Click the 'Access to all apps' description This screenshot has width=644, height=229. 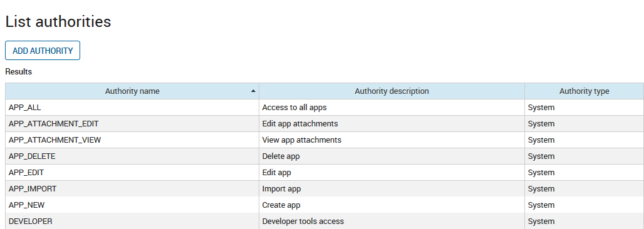(x=294, y=108)
